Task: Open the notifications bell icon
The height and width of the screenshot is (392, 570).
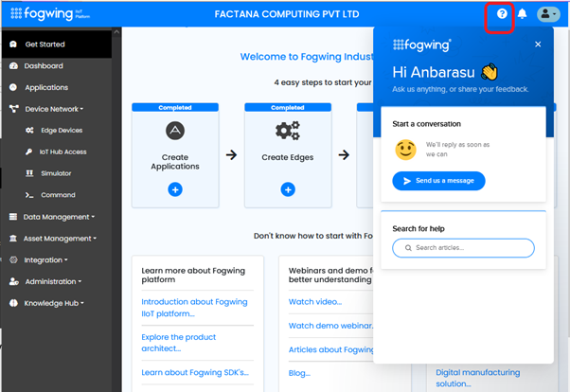Action: (522, 14)
